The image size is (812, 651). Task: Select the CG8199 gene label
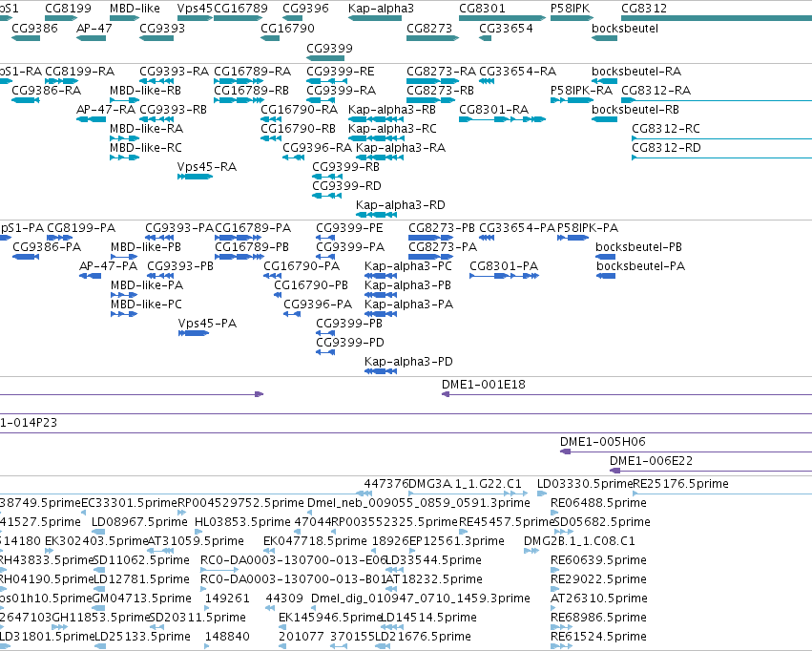(68, 9)
